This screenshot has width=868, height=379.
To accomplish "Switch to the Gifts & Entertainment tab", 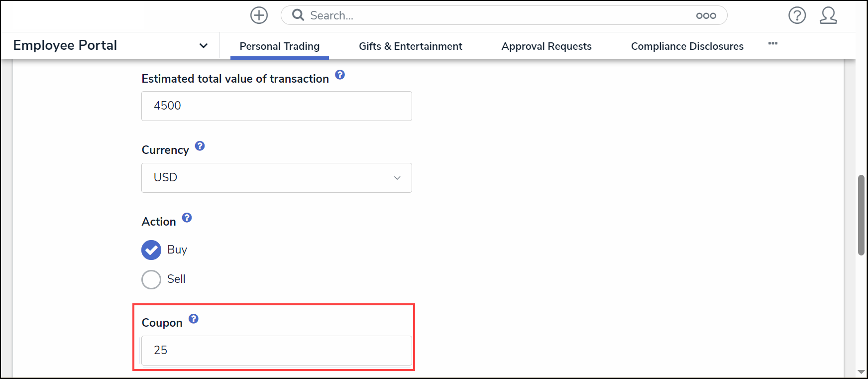I will 410,46.
